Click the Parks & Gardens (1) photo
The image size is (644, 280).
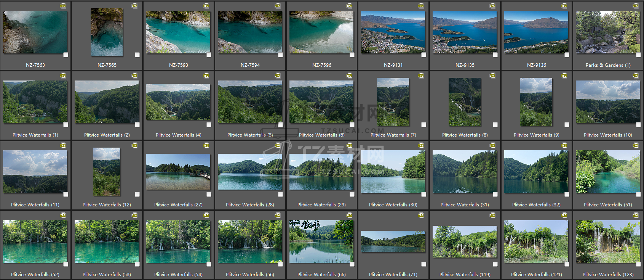pos(608,32)
